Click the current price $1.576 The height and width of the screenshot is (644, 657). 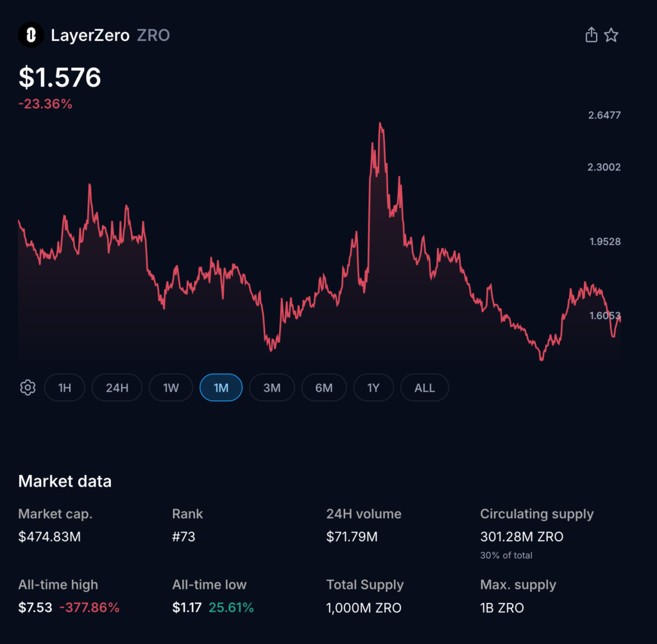coord(59,77)
